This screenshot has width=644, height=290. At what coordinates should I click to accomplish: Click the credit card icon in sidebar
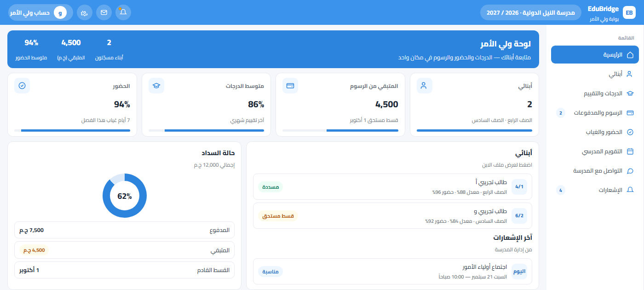point(630,113)
